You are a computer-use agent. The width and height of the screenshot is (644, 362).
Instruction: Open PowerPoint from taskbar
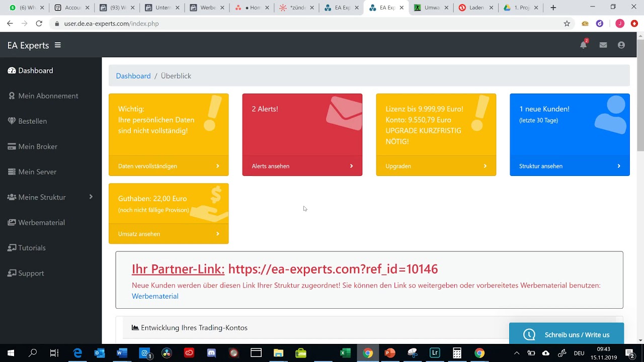pos(390,353)
